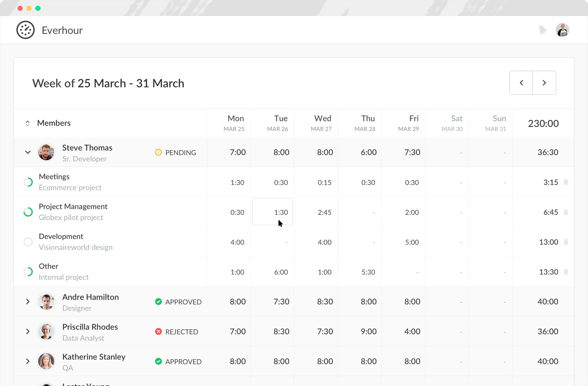Delete the Development time entries via trash icon
The height and width of the screenshot is (386, 588).
point(566,242)
